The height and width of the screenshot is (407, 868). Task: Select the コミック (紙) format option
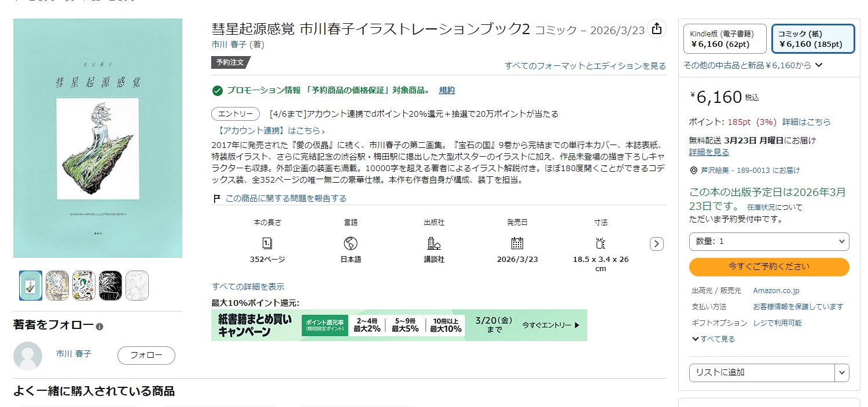tap(812, 39)
